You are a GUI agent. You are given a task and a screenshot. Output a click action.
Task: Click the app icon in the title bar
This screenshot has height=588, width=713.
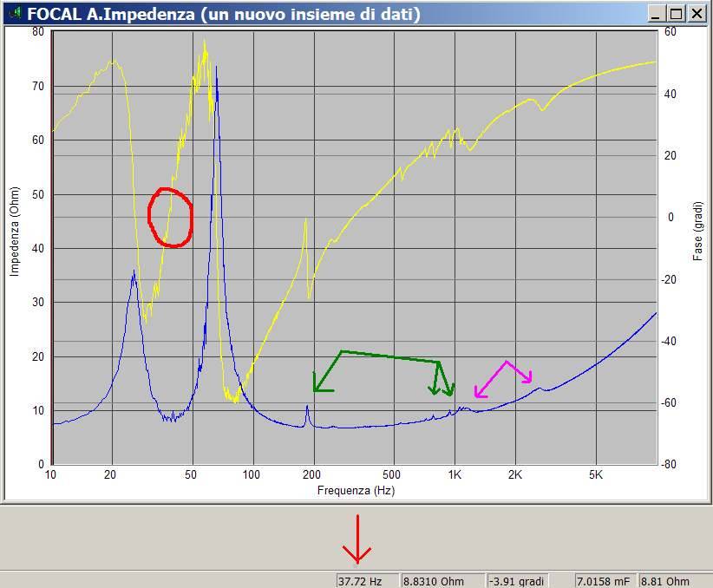pyautogui.click(x=15, y=14)
